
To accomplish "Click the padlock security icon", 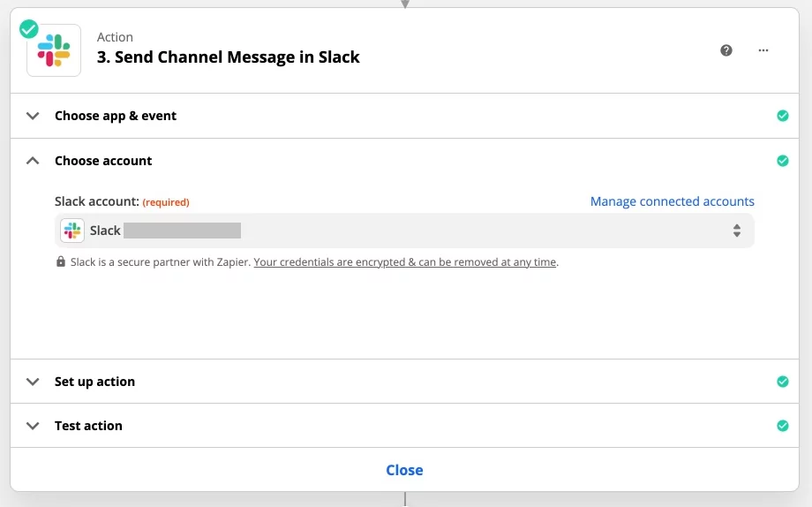I will (x=61, y=261).
